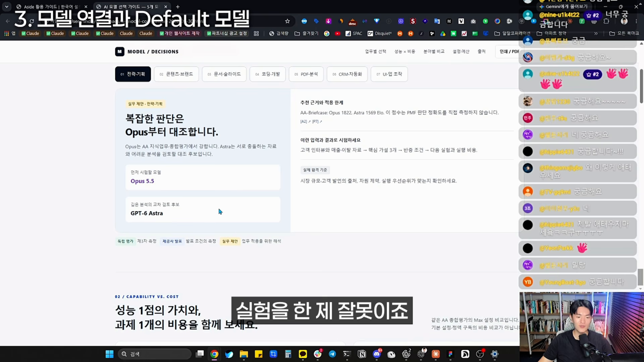
Task: Open Telegram from the taskbar
Action: 332,354
